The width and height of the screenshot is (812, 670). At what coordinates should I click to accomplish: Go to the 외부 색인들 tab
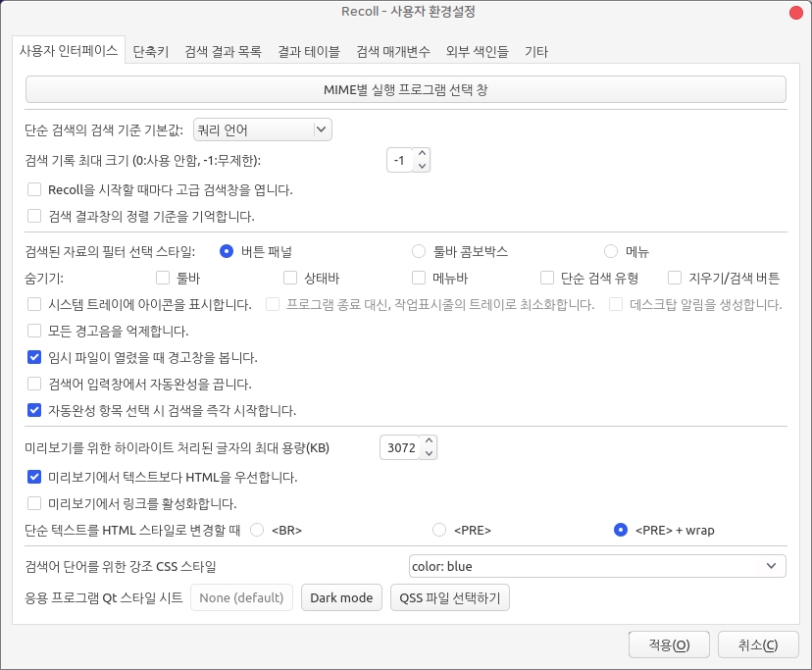click(477, 50)
